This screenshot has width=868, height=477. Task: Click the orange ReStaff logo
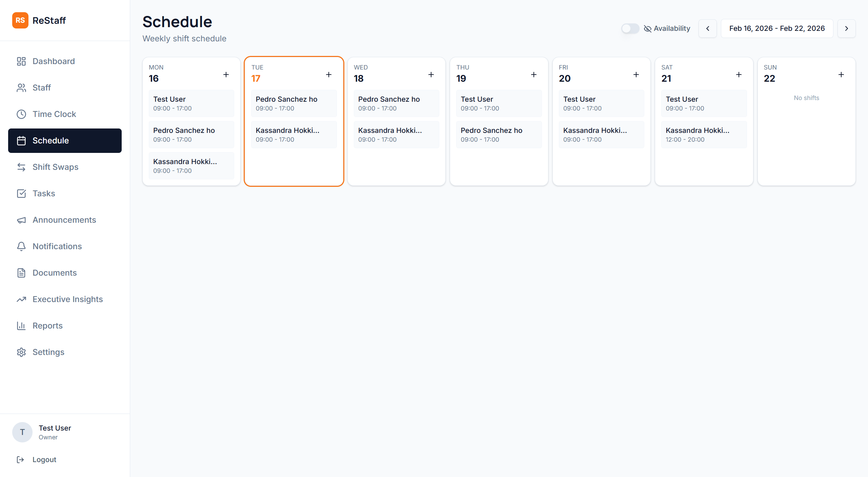click(20, 20)
